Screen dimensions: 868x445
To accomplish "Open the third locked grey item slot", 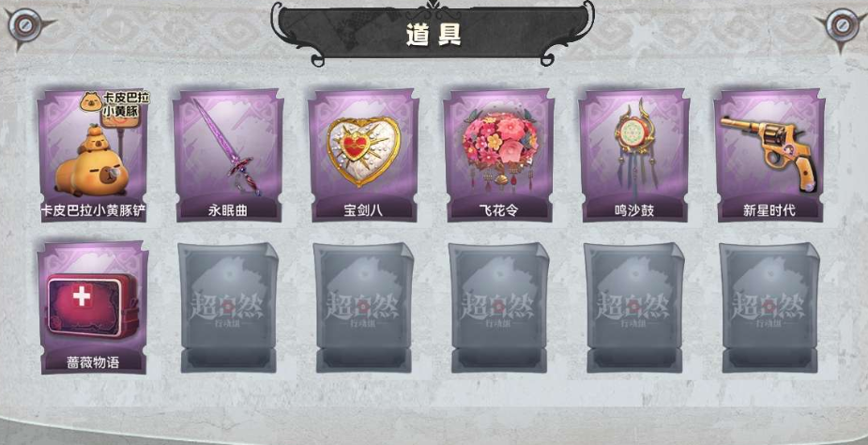I will click(x=498, y=308).
